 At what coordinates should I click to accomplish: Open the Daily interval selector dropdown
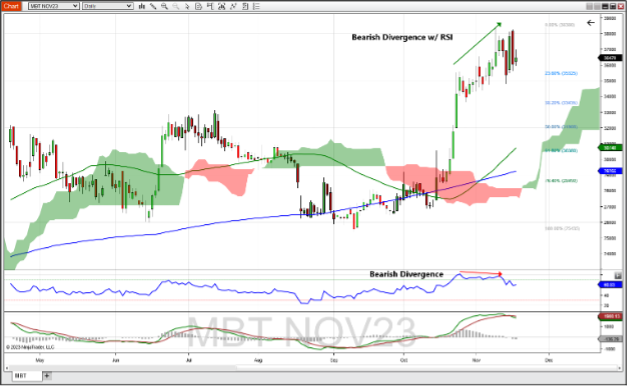(x=107, y=6)
